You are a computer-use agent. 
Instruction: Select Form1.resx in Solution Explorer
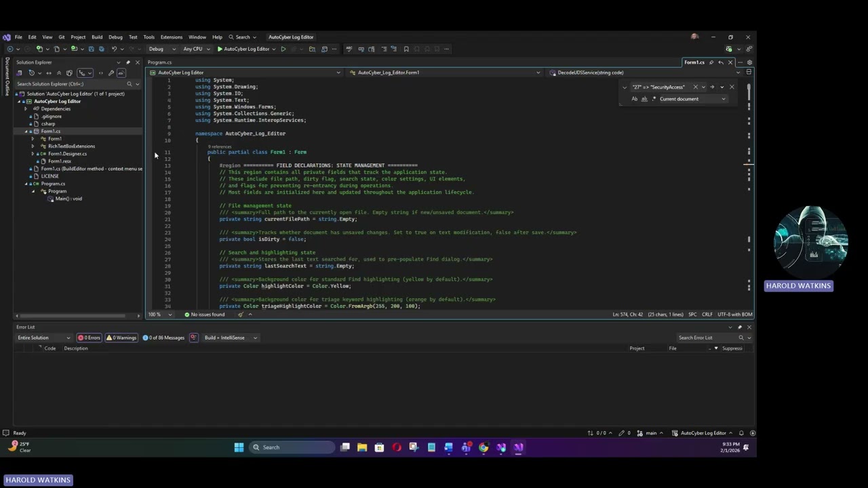[x=59, y=161]
